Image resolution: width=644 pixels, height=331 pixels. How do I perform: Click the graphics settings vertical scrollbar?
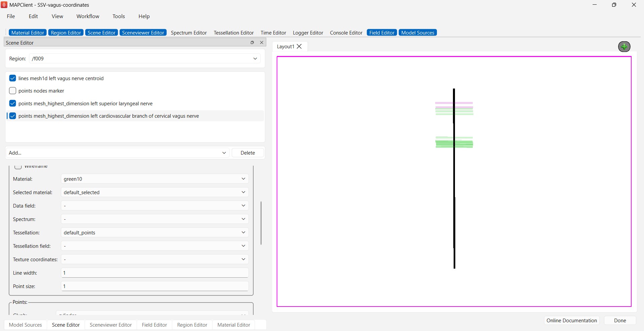pos(261,223)
